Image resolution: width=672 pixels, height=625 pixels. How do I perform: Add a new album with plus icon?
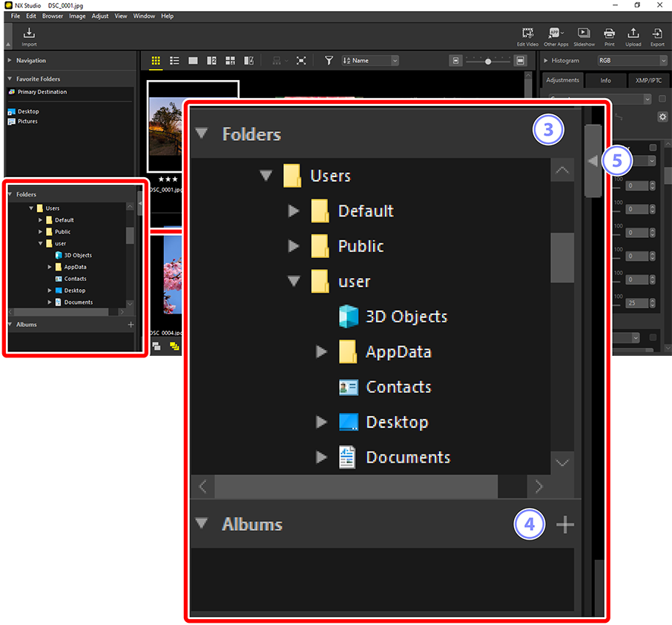[565, 525]
